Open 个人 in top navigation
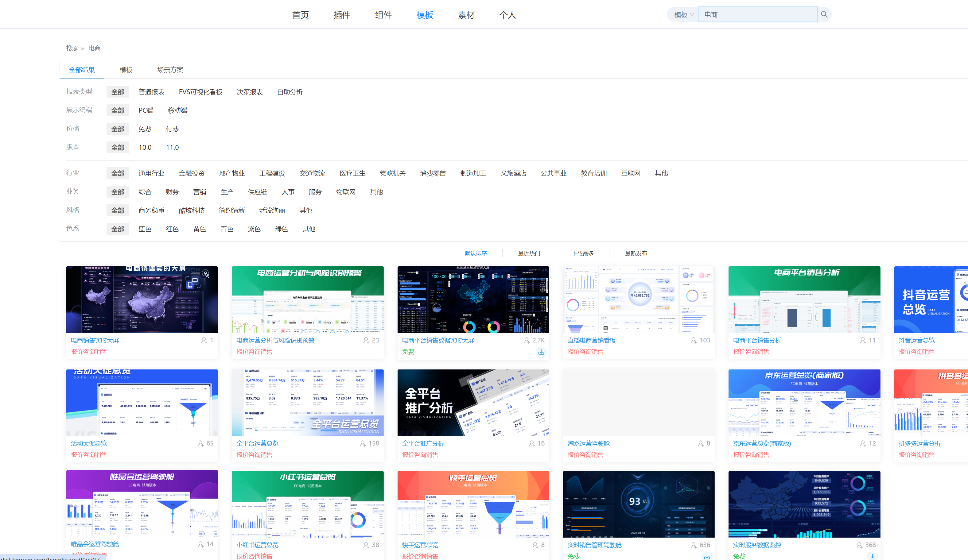 click(x=507, y=15)
